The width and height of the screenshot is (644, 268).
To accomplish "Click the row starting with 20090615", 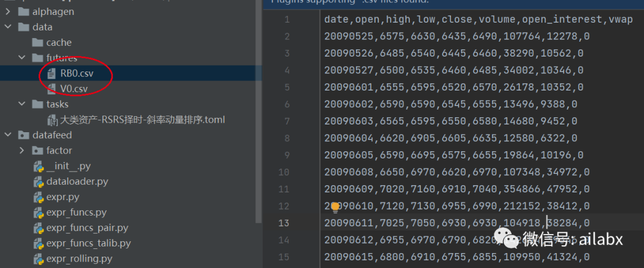I will tap(457, 257).
